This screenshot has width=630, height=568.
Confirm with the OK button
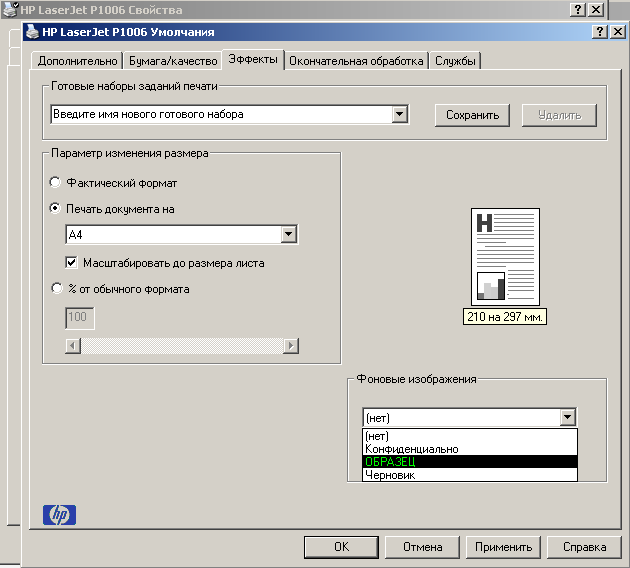point(341,547)
